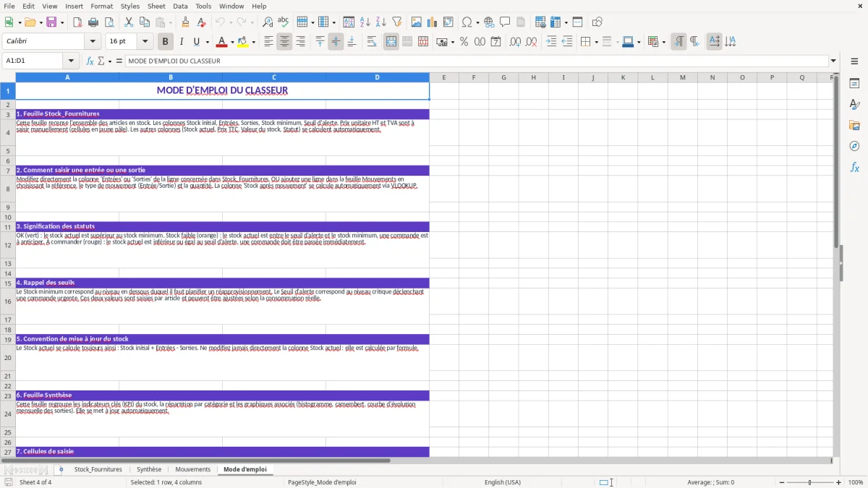Switch to the Synthèse sheet tab
The height and width of the screenshot is (488, 868).
point(149,469)
